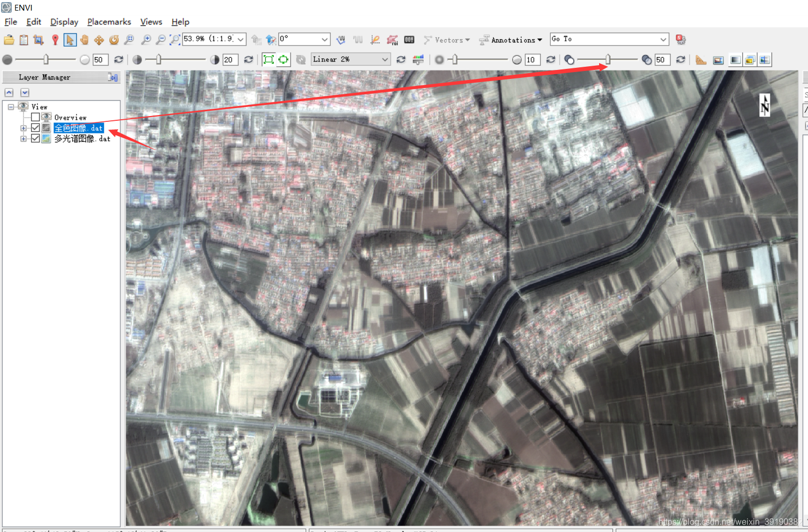The image size is (808, 532).
Task: Click the contrast slider handle
Action: pyautogui.click(x=159, y=59)
